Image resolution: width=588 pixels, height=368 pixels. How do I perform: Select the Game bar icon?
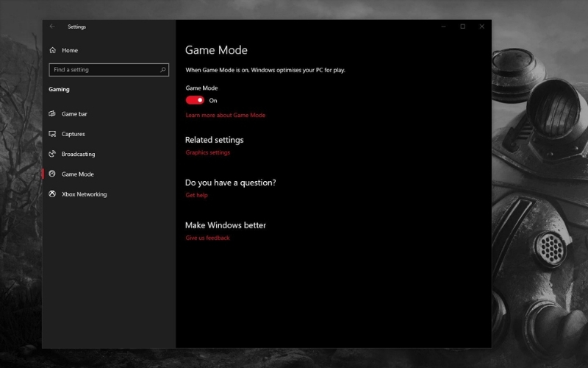click(52, 114)
